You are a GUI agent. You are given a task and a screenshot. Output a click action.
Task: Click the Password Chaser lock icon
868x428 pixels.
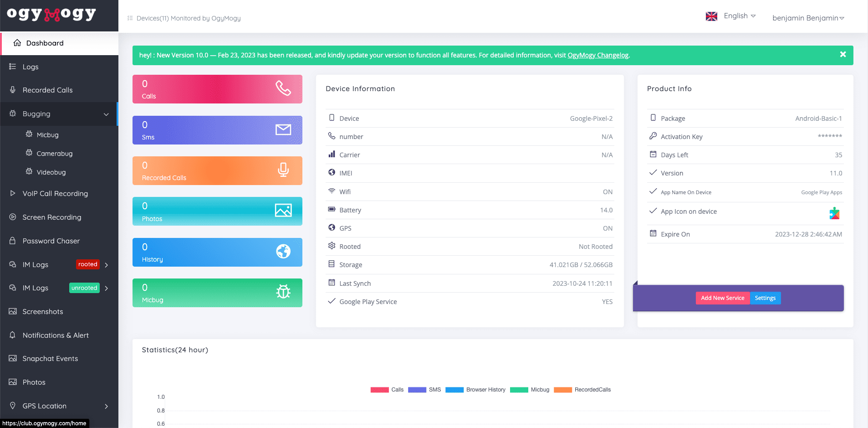13,240
